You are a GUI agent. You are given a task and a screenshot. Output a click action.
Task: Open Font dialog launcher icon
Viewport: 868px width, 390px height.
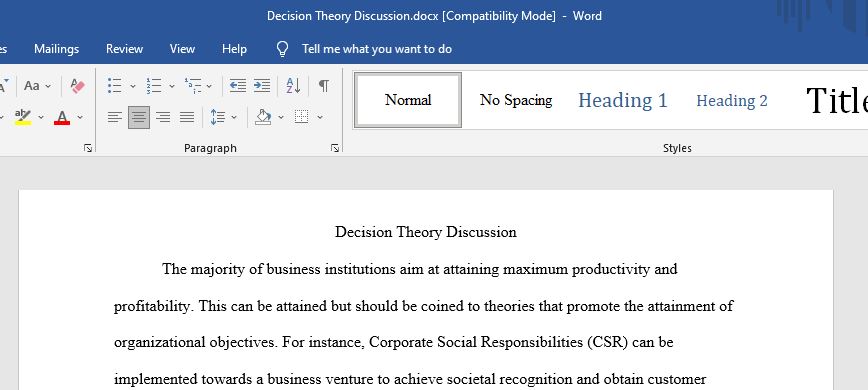pos(87,148)
